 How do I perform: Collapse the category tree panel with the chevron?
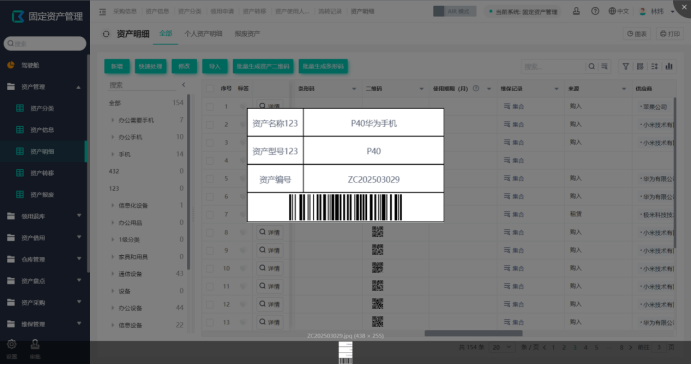click(x=184, y=85)
